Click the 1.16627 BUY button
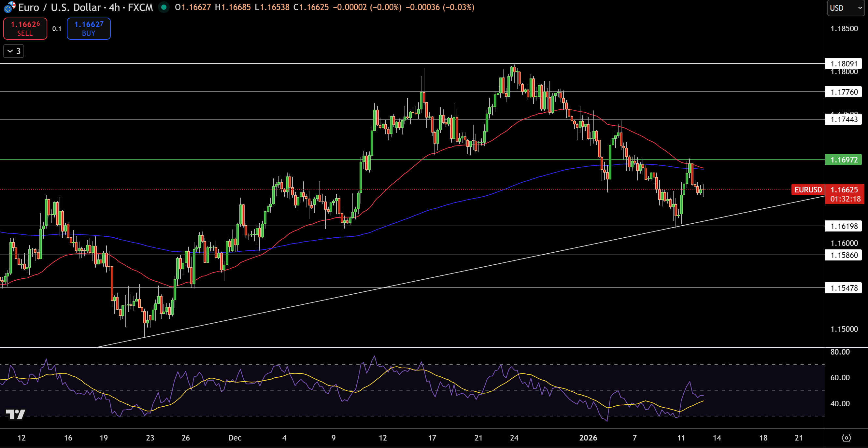This screenshot has width=868, height=448. (x=89, y=29)
